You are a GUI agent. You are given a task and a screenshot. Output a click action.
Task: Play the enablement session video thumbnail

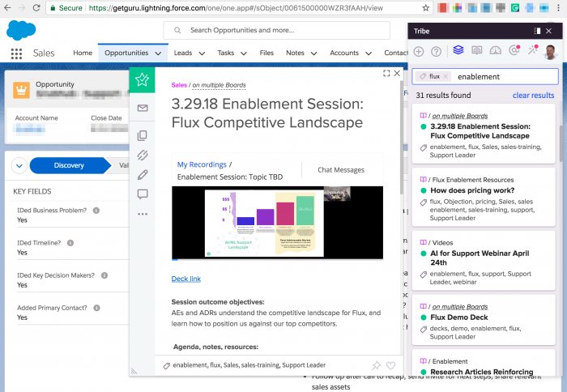[x=277, y=223]
